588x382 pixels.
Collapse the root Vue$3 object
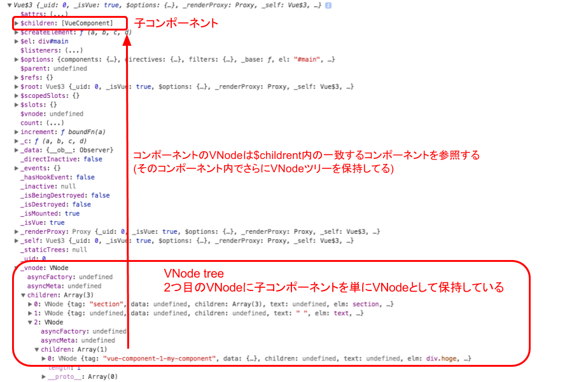[10, 5]
